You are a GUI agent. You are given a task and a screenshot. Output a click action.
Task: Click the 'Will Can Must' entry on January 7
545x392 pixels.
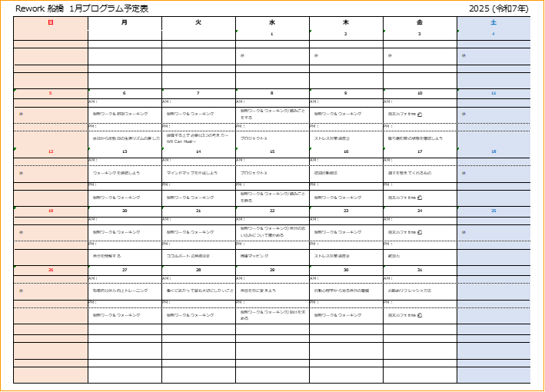coord(198,138)
